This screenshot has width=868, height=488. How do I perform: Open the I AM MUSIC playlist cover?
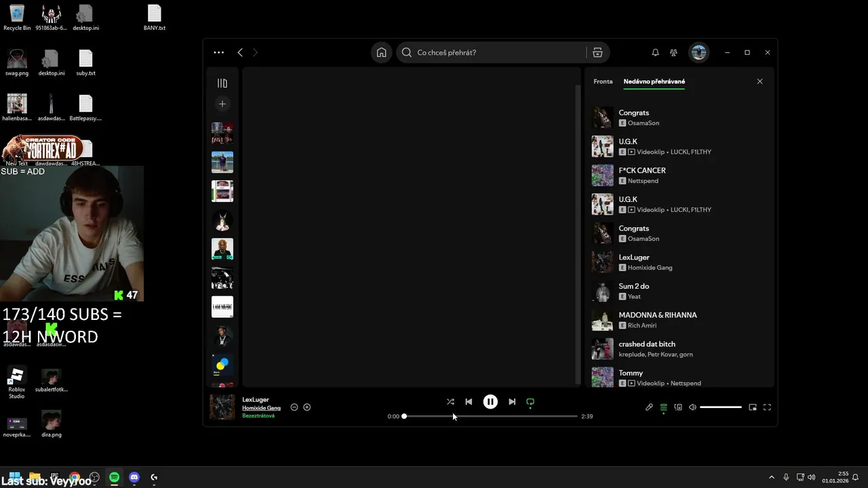click(x=222, y=306)
